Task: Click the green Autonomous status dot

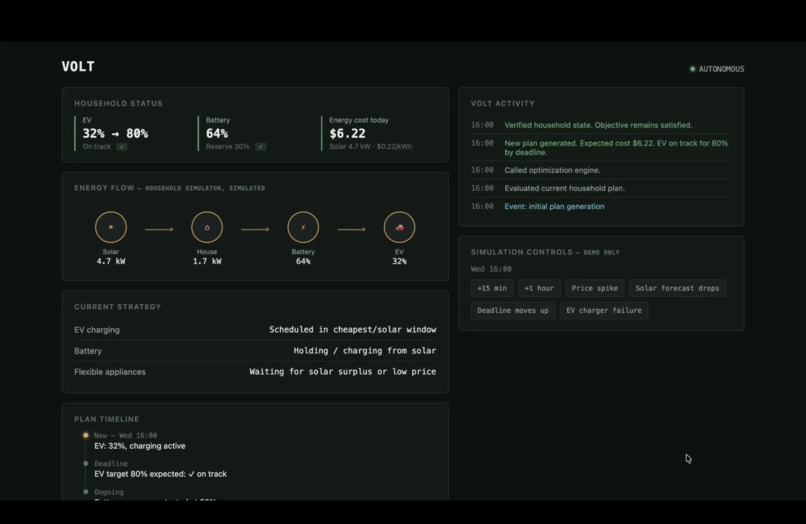Action: (692, 69)
